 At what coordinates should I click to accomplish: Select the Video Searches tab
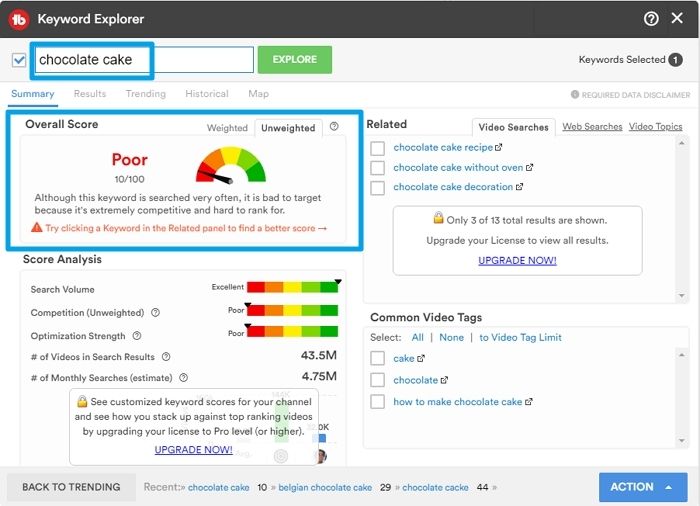coord(513,127)
